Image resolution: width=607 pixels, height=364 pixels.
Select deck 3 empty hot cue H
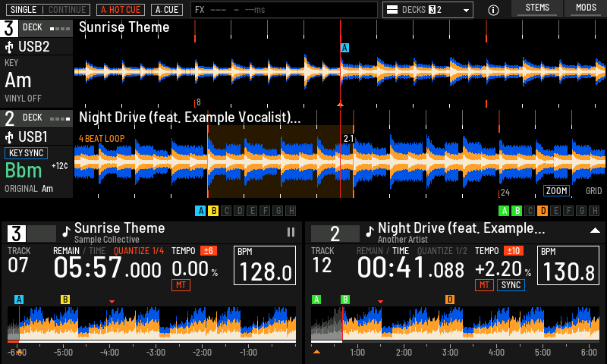point(291,211)
